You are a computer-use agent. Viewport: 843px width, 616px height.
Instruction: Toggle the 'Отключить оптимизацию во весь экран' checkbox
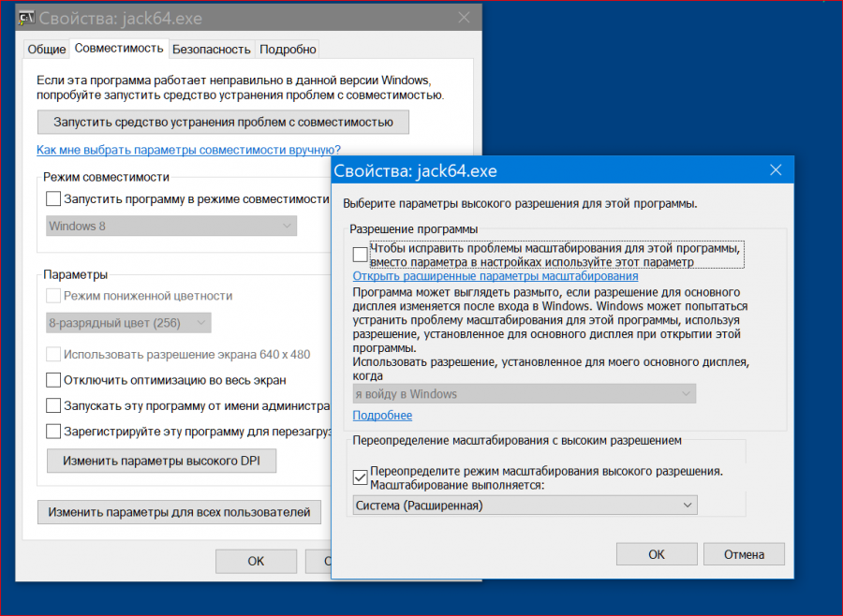click(x=53, y=380)
